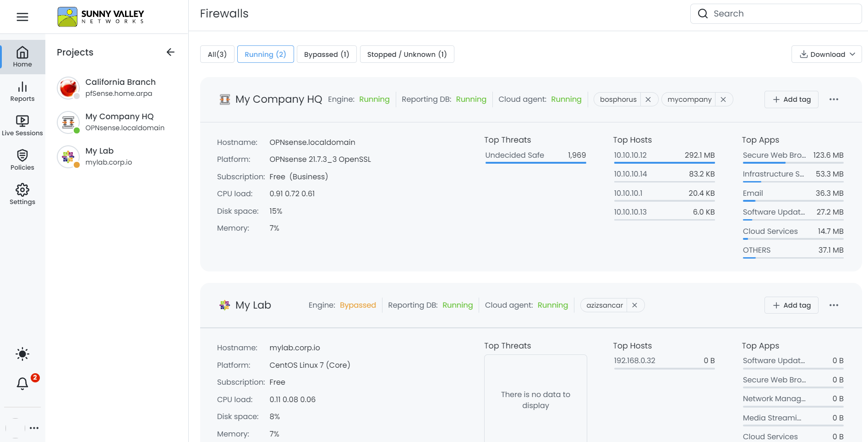Add tag to My Lab
Screen dimensions: 868x442
792,305
